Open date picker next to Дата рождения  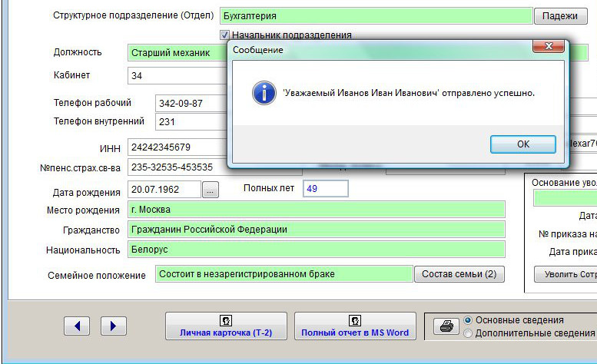tap(211, 190)
